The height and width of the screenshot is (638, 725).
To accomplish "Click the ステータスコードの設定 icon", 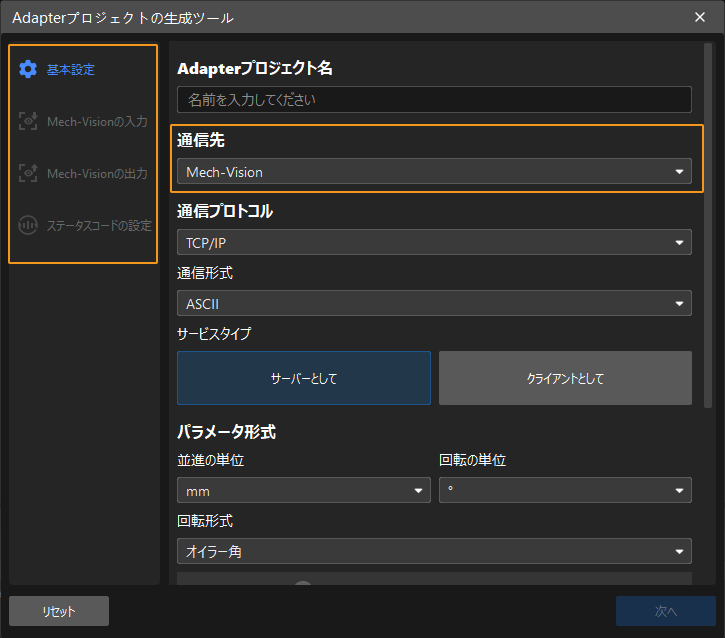I will (x=28, y=225).
